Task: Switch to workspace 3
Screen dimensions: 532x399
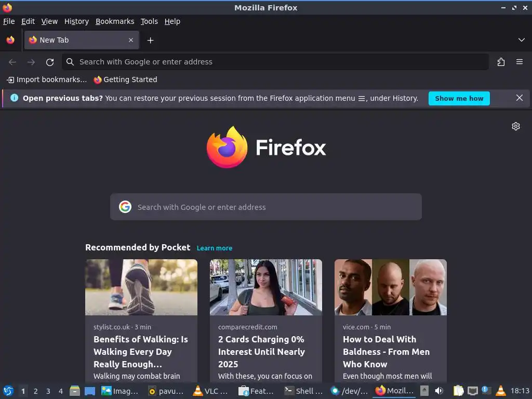Action: [x=48, y=391]
